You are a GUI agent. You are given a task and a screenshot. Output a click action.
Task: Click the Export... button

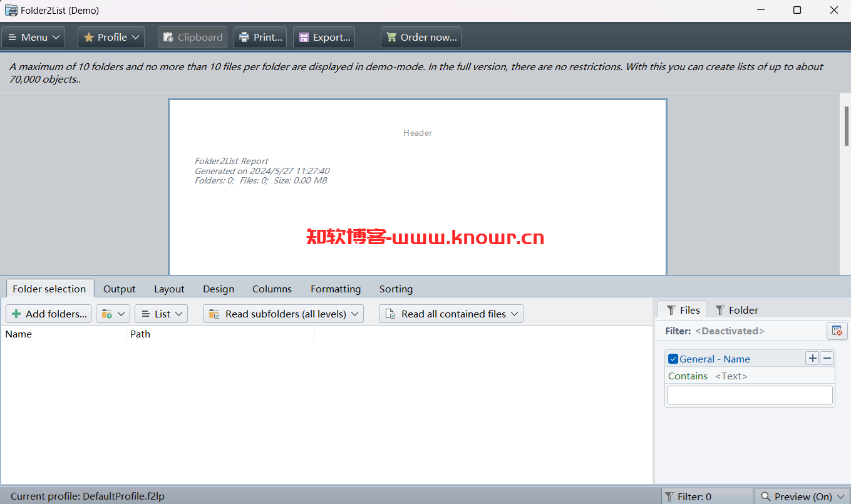point(324,38)
